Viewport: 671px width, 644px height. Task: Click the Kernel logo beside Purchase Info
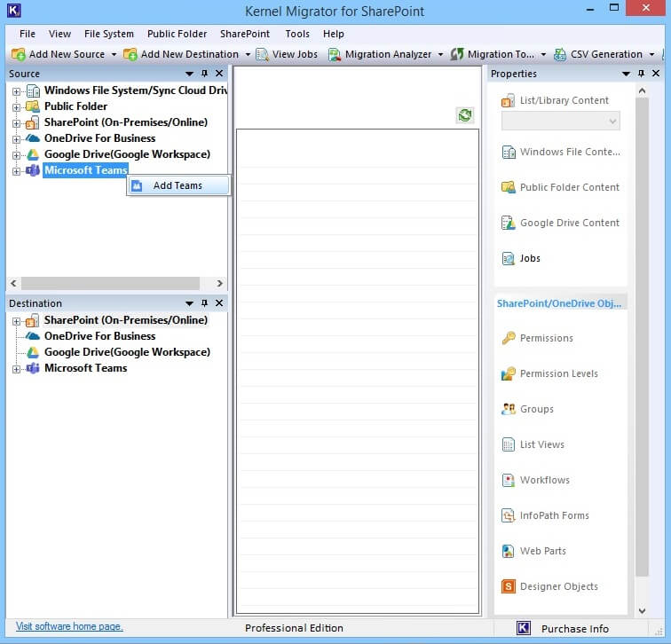pyautogui.click(x=524, y=628)
